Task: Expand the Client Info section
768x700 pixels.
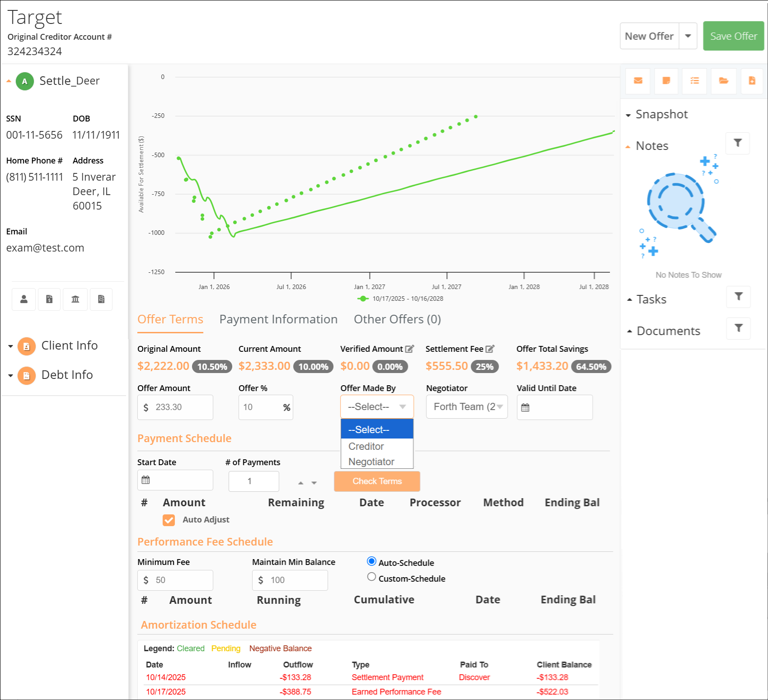Action: (x=69, y=345)
